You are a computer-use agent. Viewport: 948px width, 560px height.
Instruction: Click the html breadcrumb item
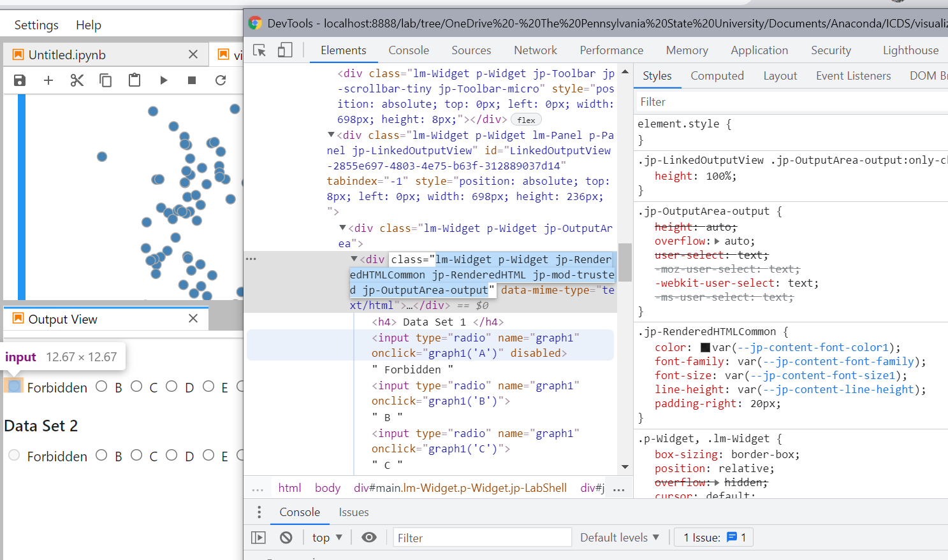pos(289,488)
